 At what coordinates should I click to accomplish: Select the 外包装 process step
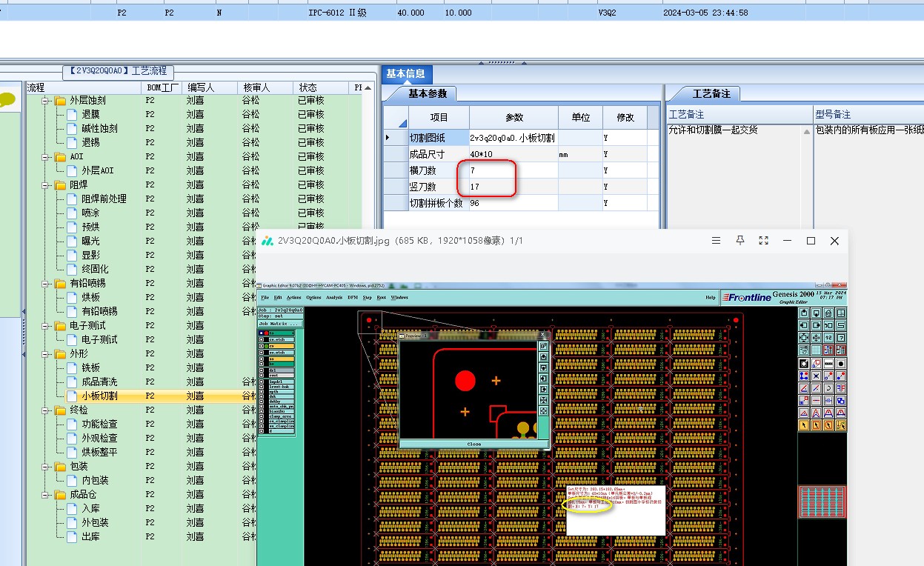[95, 523]
